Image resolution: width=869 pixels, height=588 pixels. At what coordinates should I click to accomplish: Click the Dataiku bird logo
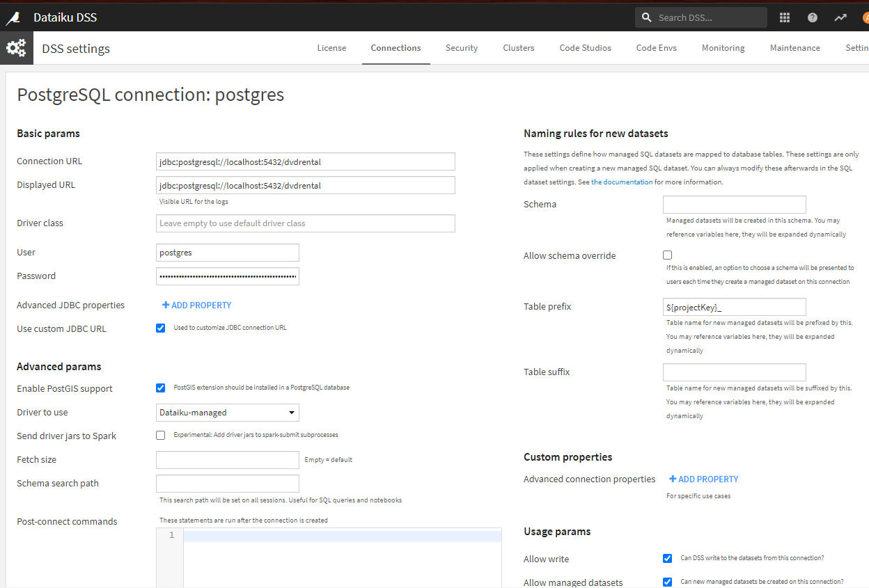[x=13, y=18]
